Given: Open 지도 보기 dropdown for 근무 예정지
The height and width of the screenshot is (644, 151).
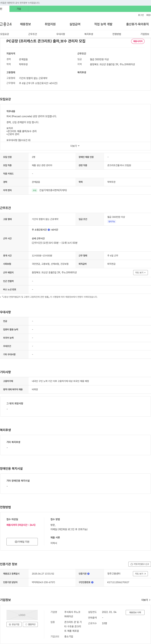Looking at the screenshot, I should [140, 273].
